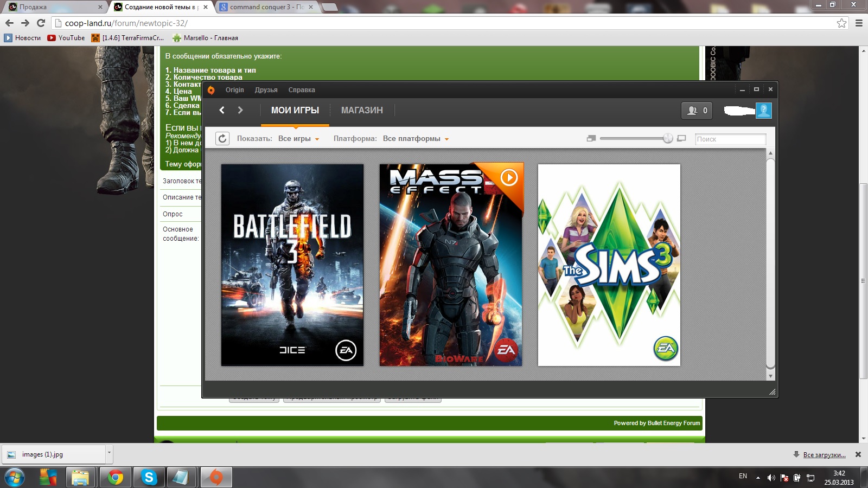Click the Origin library vertical scrollbar
The width and height of the screenshot is (868, 488).
pos(770,265)
